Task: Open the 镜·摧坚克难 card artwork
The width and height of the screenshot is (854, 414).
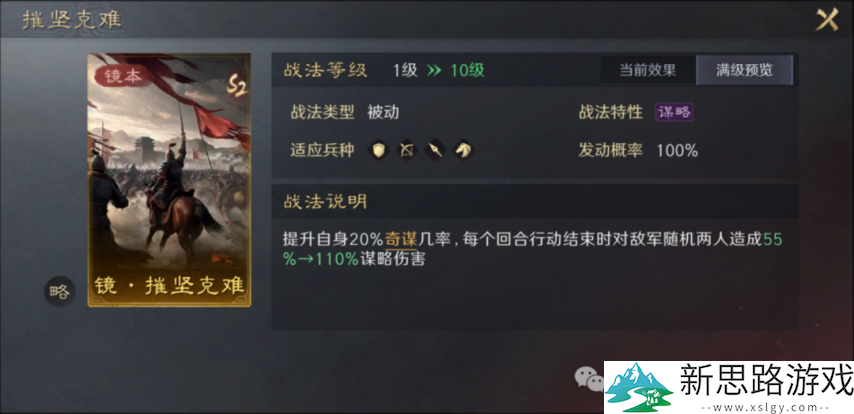Action: click(x=169, y=180)
